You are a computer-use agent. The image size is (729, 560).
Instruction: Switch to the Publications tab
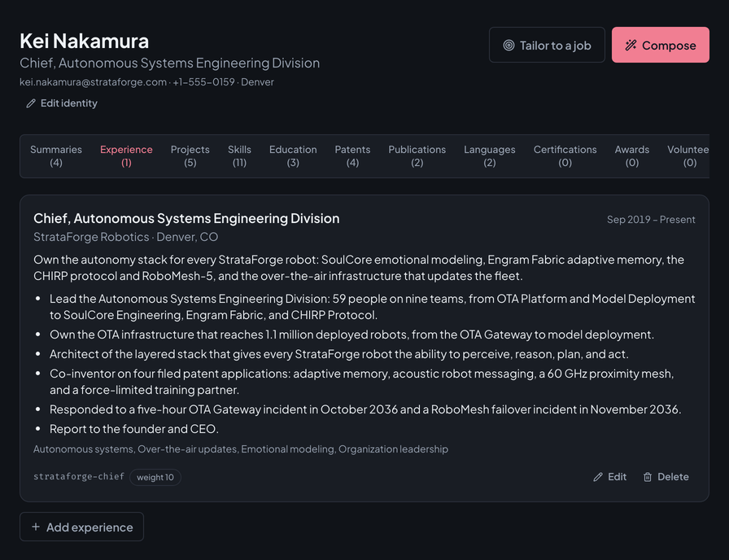pyautogui.click(x=417, y=155)
